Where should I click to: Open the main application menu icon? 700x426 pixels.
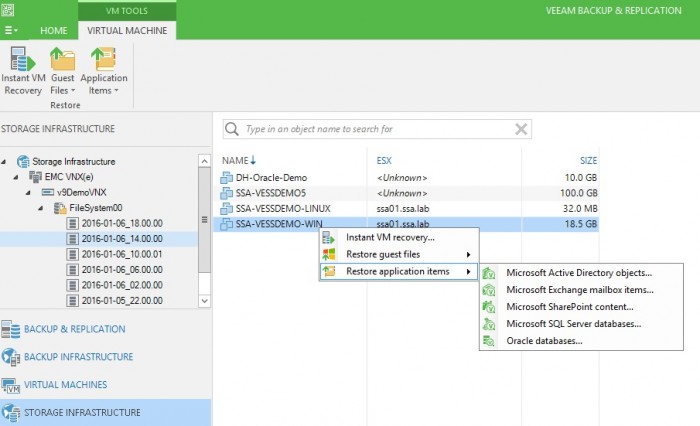coord(11,30)
